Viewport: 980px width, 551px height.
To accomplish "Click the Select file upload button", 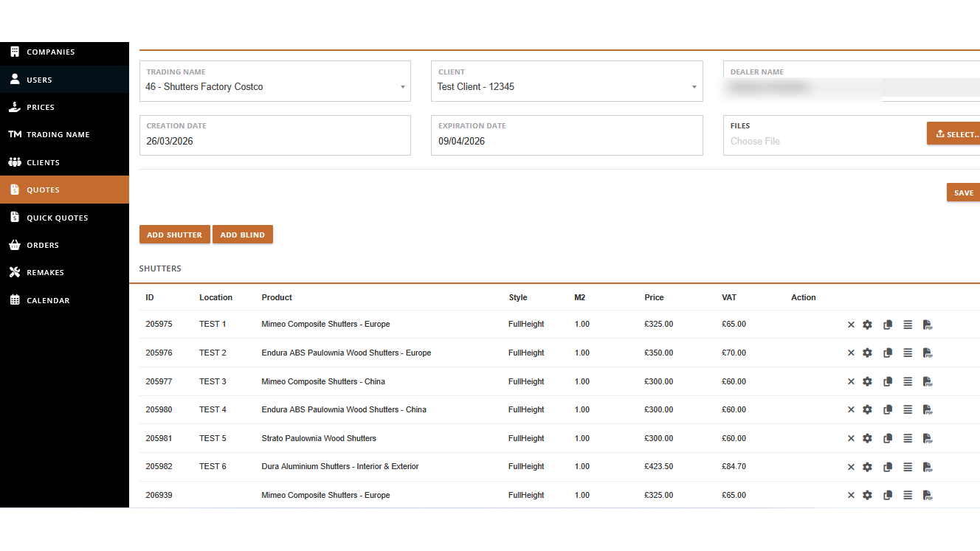I will tap(954, 134).
